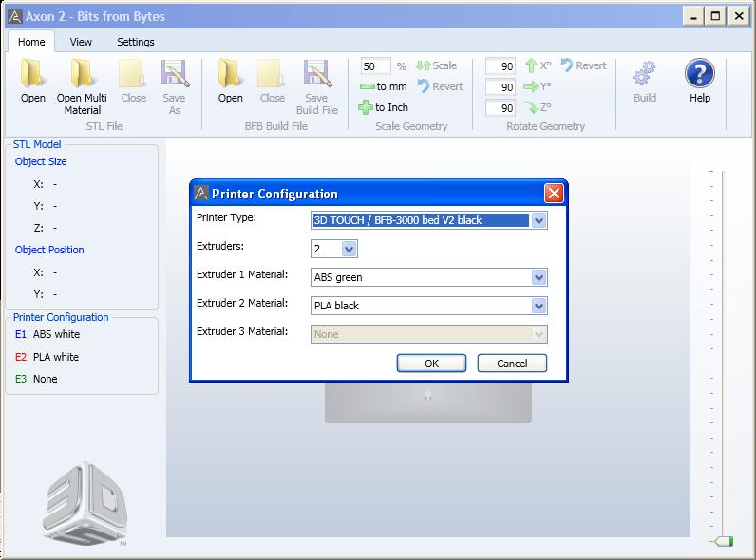This screenshot has height=560, width=756.
Task: Expand the Printer Type dropdown
Action: pyautogui.click(x=539, y=220)
